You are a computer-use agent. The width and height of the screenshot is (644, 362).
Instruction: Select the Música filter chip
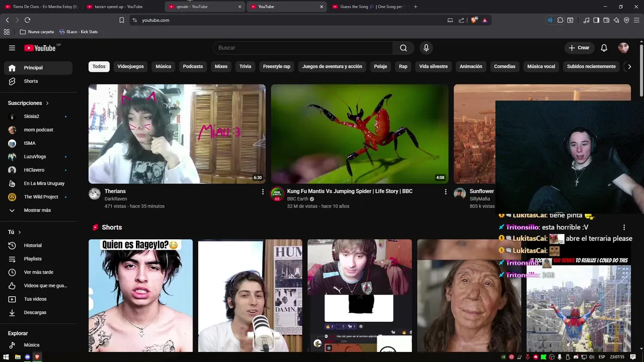[163, 66]
